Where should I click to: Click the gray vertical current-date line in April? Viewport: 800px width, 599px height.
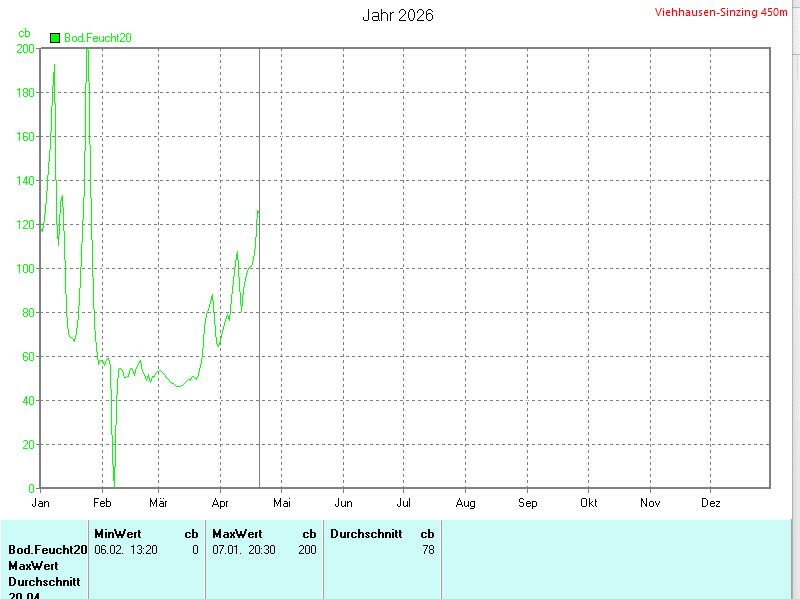coord(259,300)
